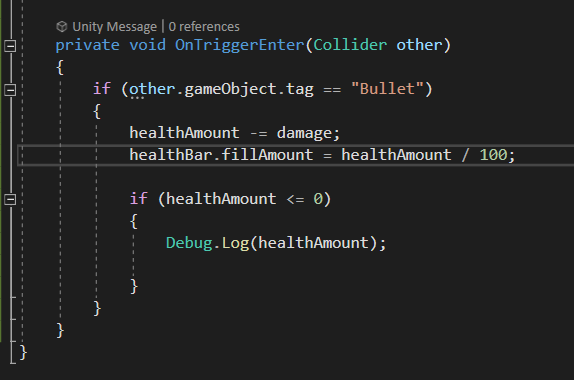The image size is (574, 380).
Task: Open the Unity Message CodeLens link
Action: pyautogui.click(x=114, y=27)
